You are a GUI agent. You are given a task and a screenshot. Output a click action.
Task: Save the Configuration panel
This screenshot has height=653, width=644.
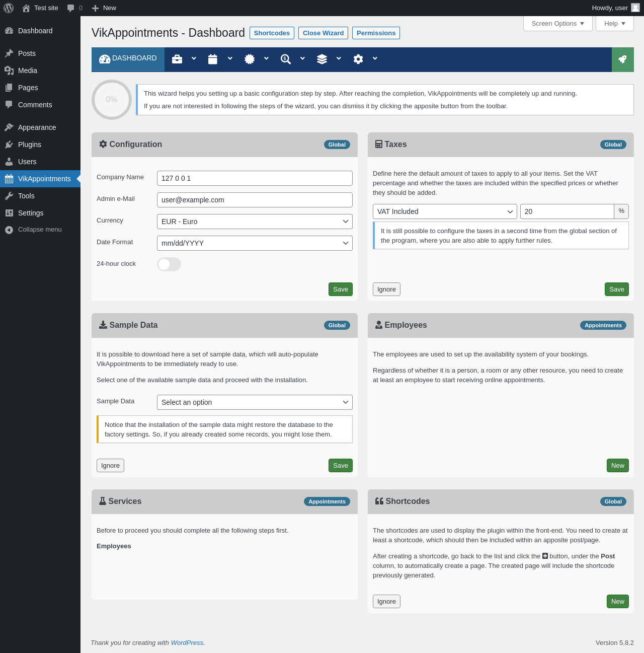click(x=341, y=289)
